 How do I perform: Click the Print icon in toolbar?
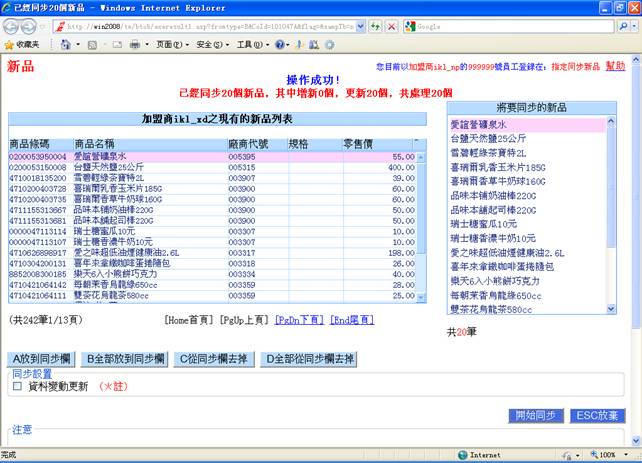click(x=135, y=45)
